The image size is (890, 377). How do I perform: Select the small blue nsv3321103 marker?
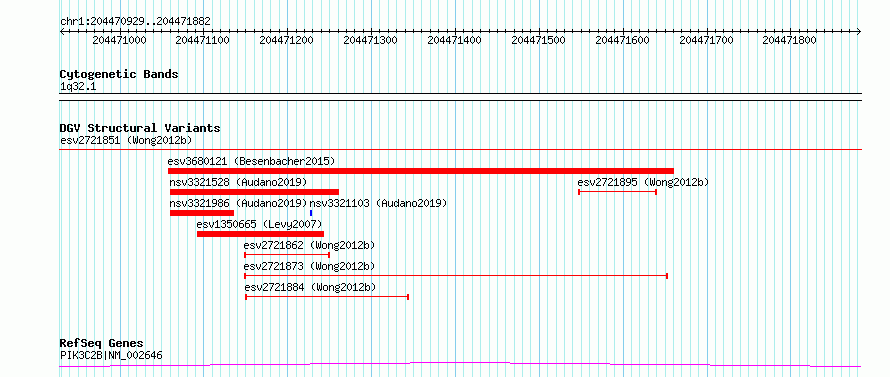311,213
